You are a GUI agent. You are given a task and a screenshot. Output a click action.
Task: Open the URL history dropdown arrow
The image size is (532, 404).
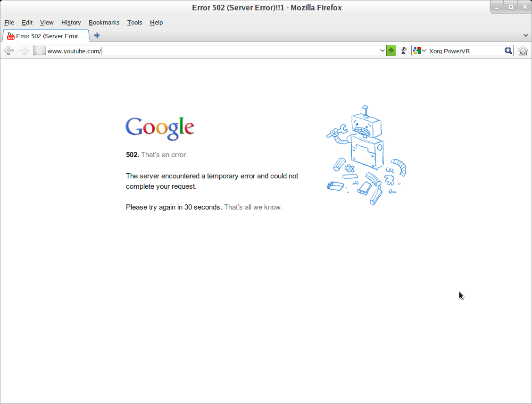tap(382, 51)
